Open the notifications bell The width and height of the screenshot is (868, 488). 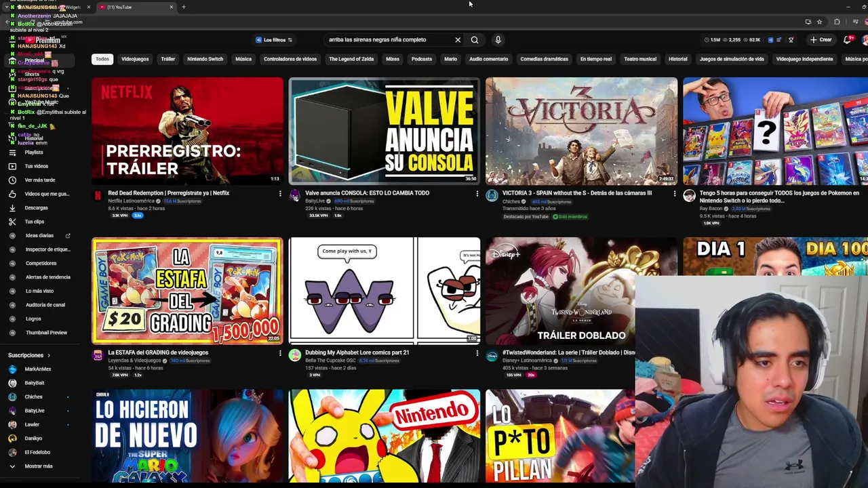[847, 40]
